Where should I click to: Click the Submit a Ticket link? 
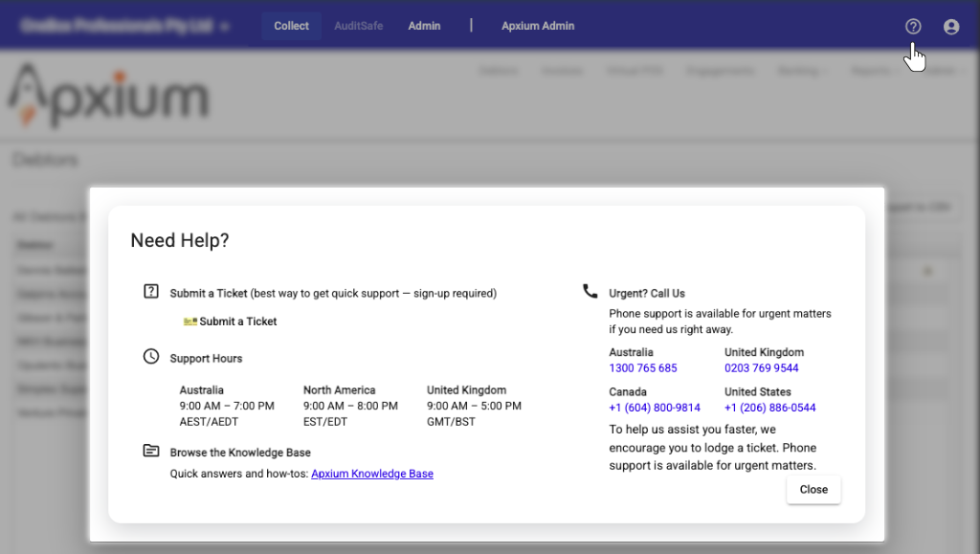point(238,321)
